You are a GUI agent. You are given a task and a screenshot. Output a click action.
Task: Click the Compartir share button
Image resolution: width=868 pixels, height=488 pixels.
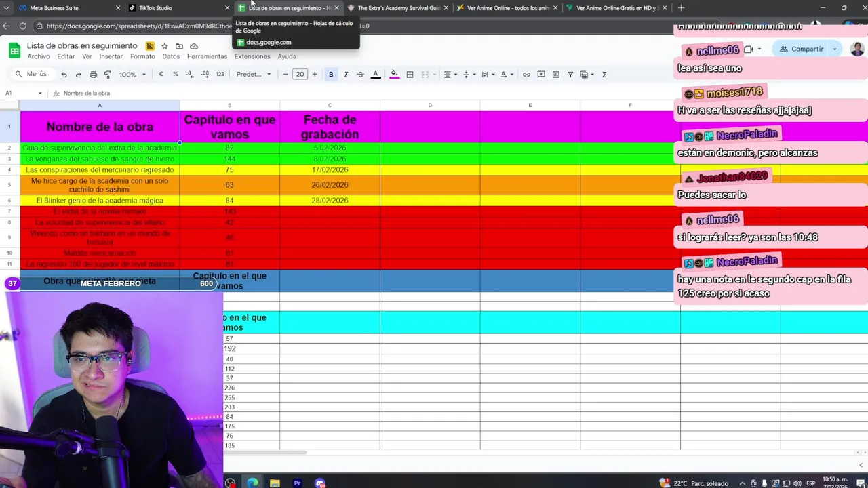[x=801, y=49]
